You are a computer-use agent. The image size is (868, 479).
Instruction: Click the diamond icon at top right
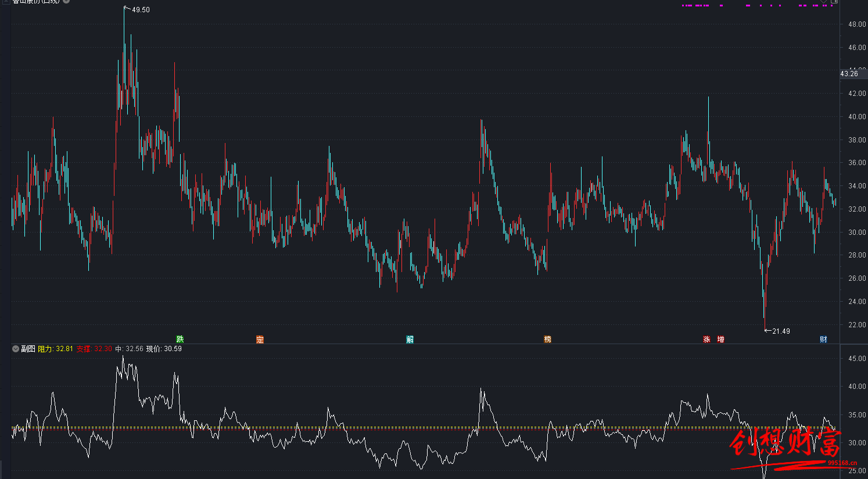[x=824, y=1]
